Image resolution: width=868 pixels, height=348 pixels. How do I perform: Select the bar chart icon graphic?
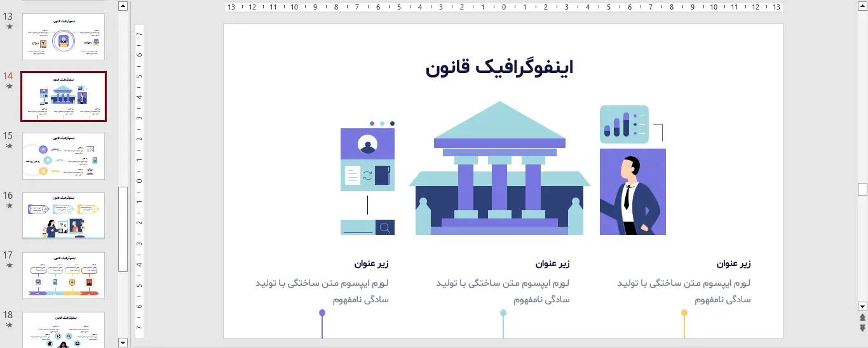pos(623,124)
